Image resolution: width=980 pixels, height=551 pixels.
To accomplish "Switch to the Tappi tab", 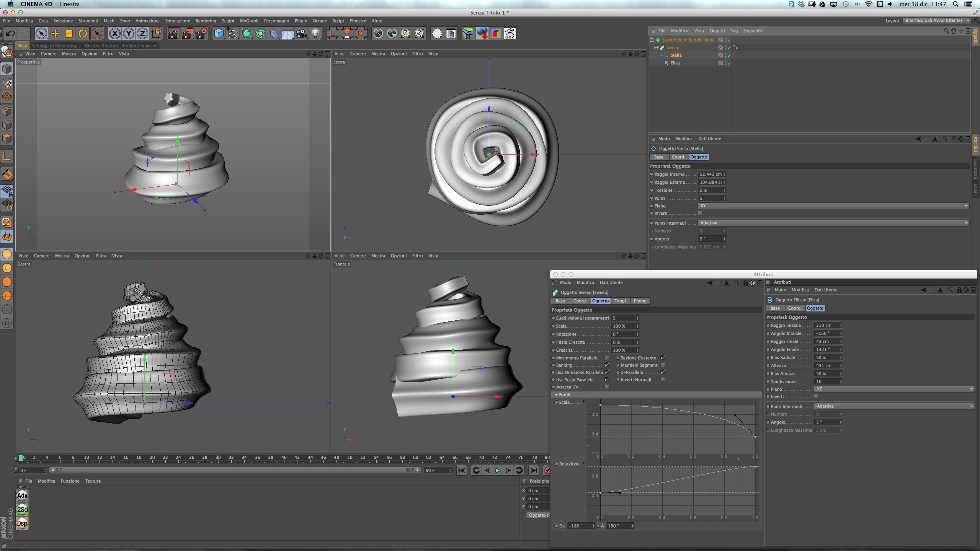I will pyautogui.click(x=620, y=301).
